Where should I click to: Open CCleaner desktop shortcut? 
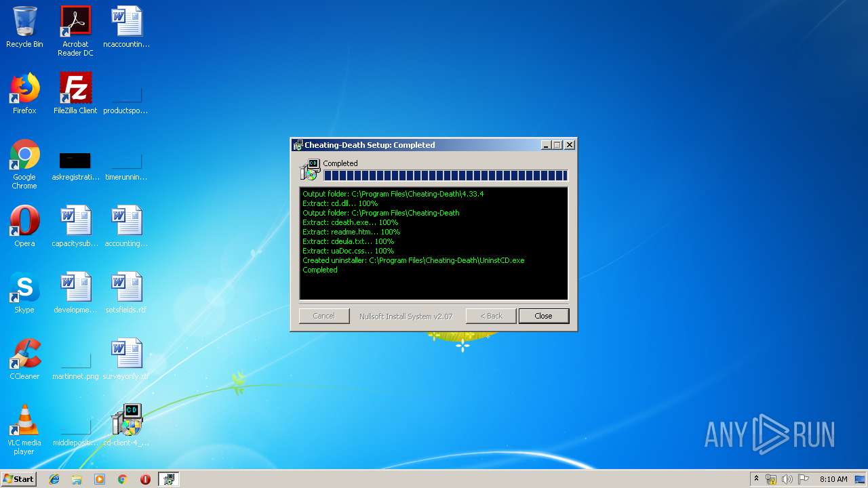coord(24,359)
